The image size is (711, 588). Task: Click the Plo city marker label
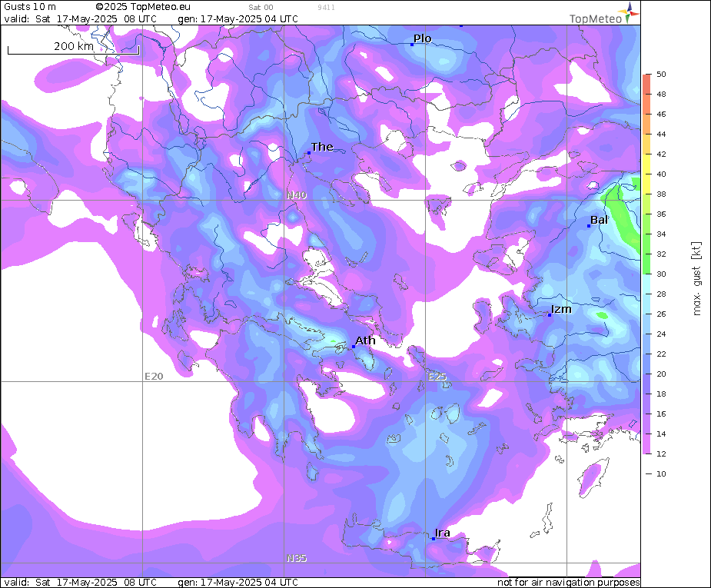(x=423, y=38)
